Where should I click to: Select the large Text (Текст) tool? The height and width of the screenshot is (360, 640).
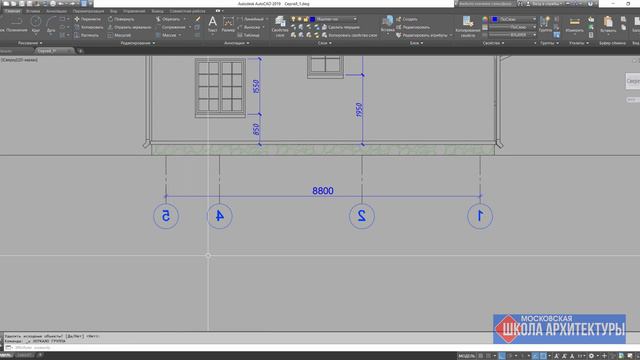tap(213, 24)
